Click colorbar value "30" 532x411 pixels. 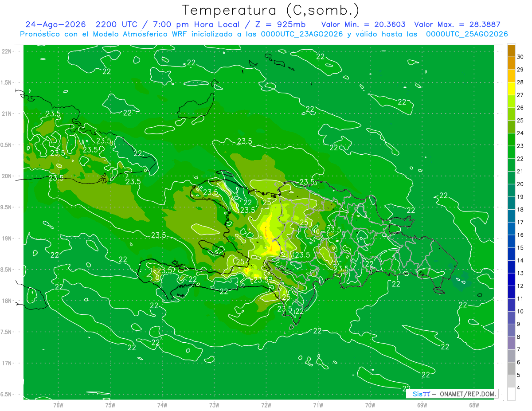(x=521, y=57)
